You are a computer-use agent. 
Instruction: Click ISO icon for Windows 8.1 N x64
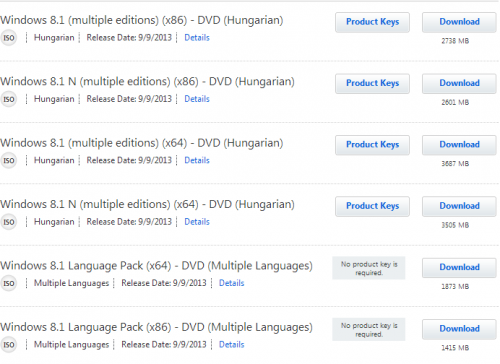[8, 222]
